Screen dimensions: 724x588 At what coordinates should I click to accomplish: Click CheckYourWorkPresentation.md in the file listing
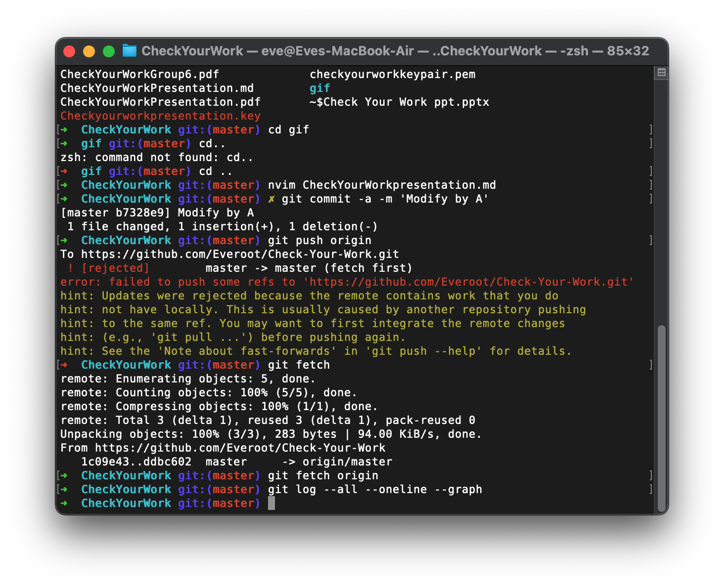click(x=157, y=88)
